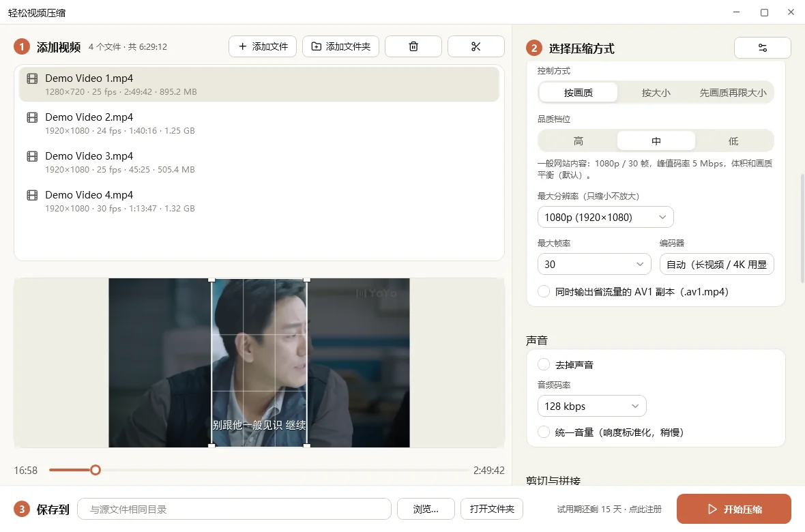The width and height of the screenshot is (805, 532).
Task: Open 最大帧率 30 dropdown
Action: click(594, 264)
